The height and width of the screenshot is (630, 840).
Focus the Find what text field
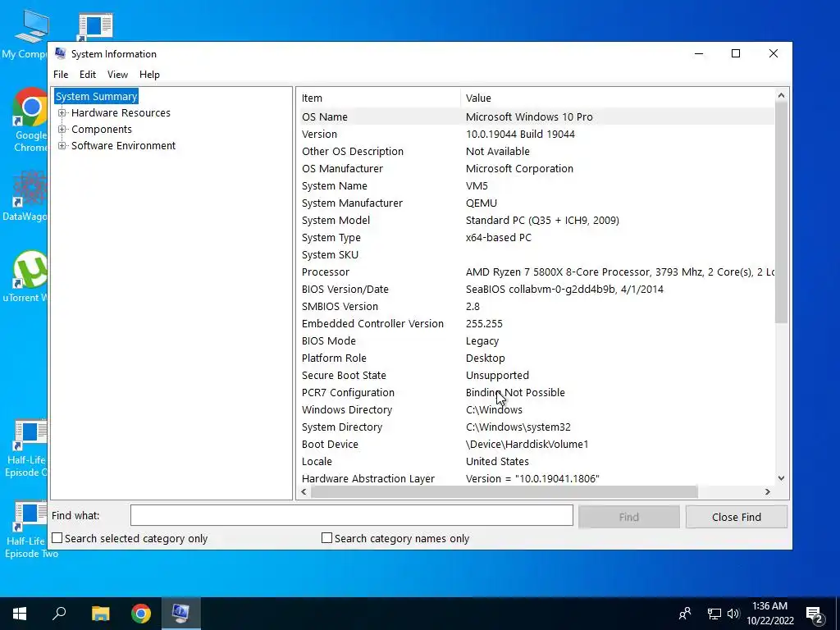tap(351, 515)
